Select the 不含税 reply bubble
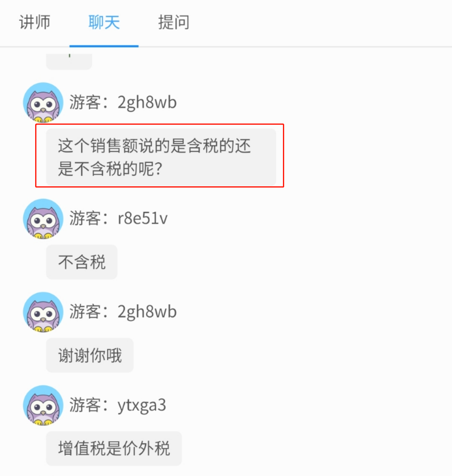This screenshot has width=452, height=476. tap(82, 262)
